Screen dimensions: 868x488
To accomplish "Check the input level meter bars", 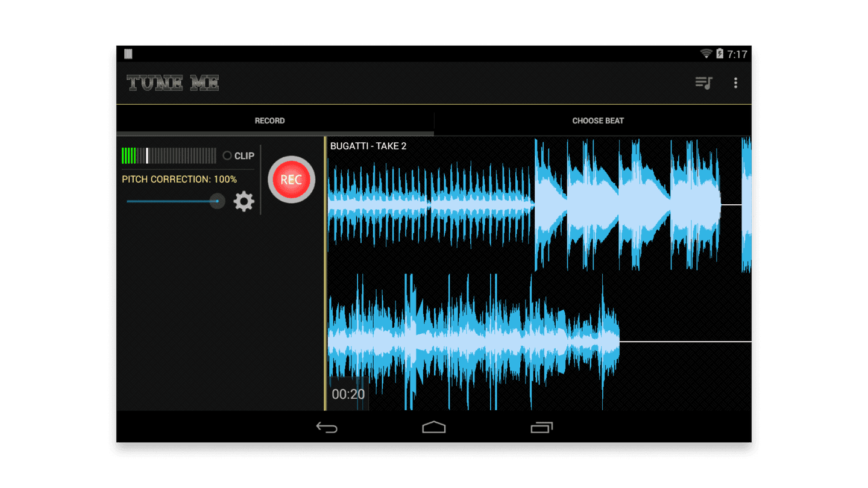I will pos(169,155).
